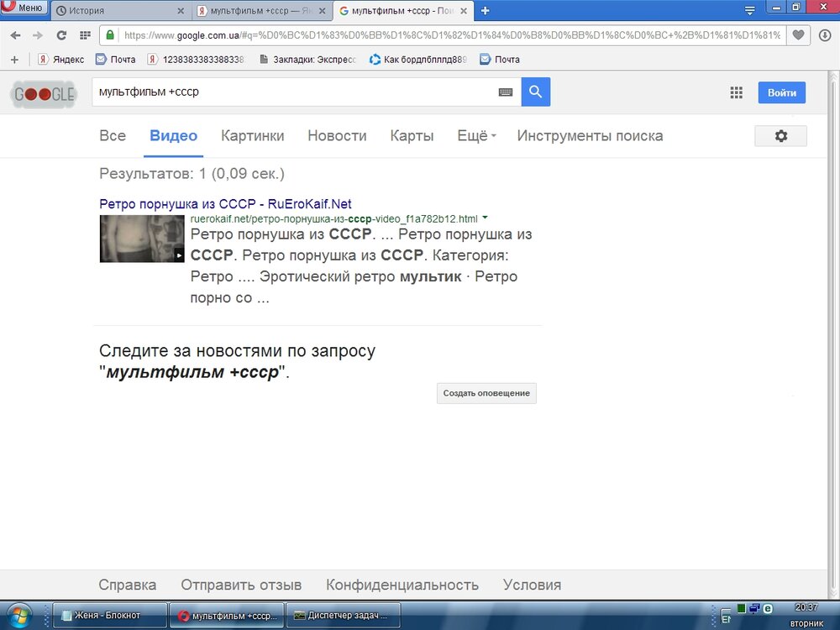Expand the Ещё search categories menu
This screenshot has height=630, width=840.
(x=476, y=136)
